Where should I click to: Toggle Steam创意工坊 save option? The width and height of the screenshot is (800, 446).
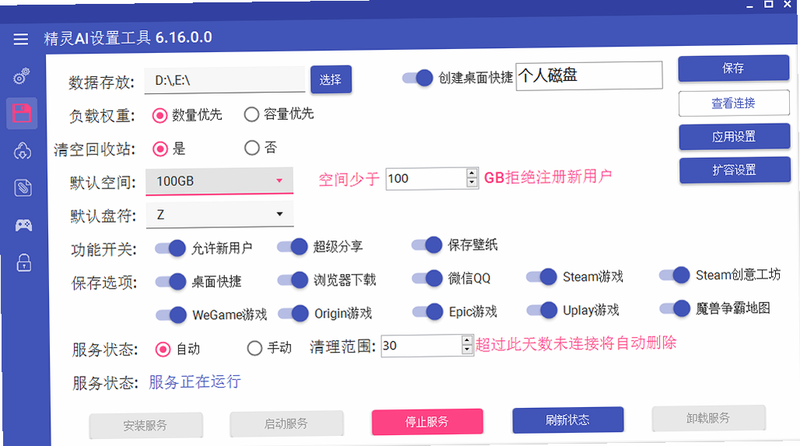click(x=674, y=275)
